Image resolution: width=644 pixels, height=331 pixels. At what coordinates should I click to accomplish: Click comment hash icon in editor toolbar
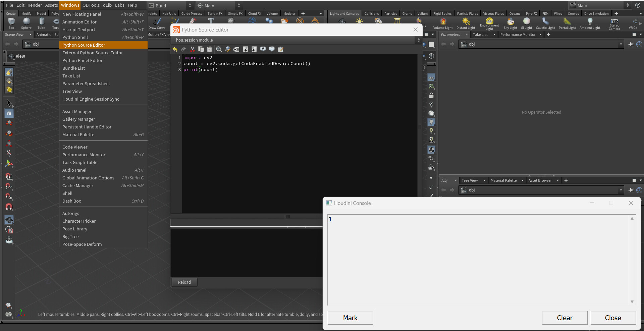pos(263,49)
